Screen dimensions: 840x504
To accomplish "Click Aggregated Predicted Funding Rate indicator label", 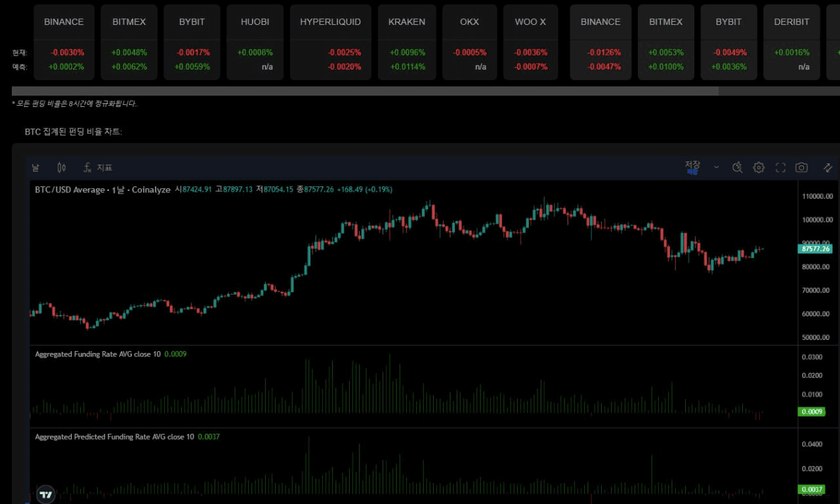I will tap(114, 437).
